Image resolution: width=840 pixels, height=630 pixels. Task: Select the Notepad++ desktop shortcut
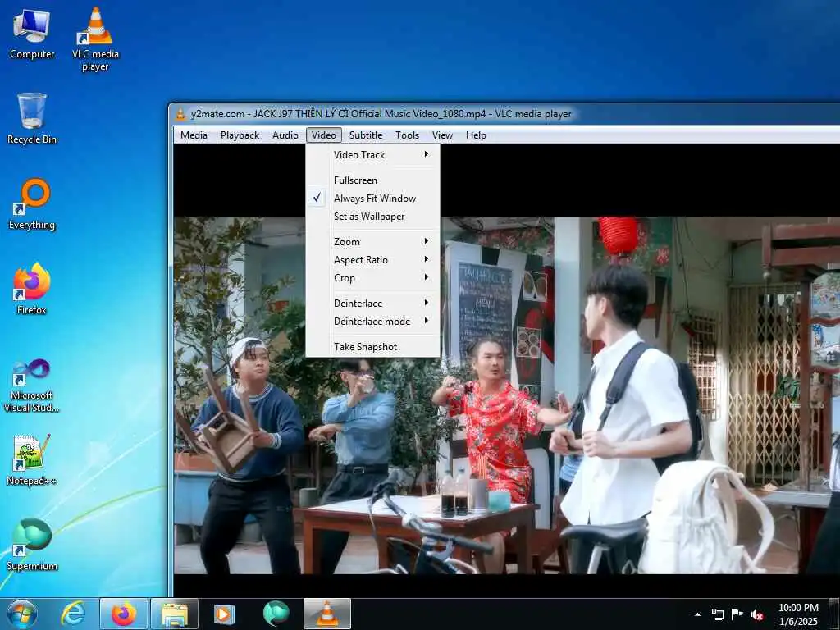tap(32, 459)
